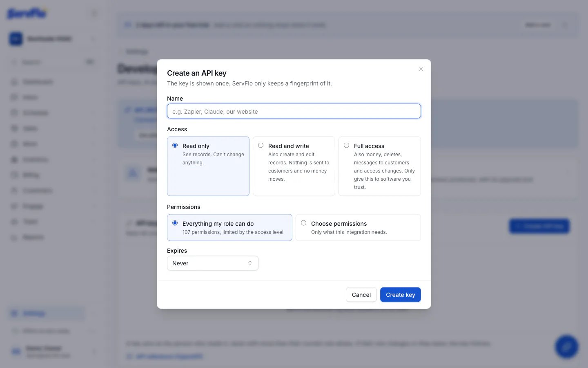Click the blurred ServFlo logo behind dialog
The image size is (588, 368).
[x=27, y=13]
